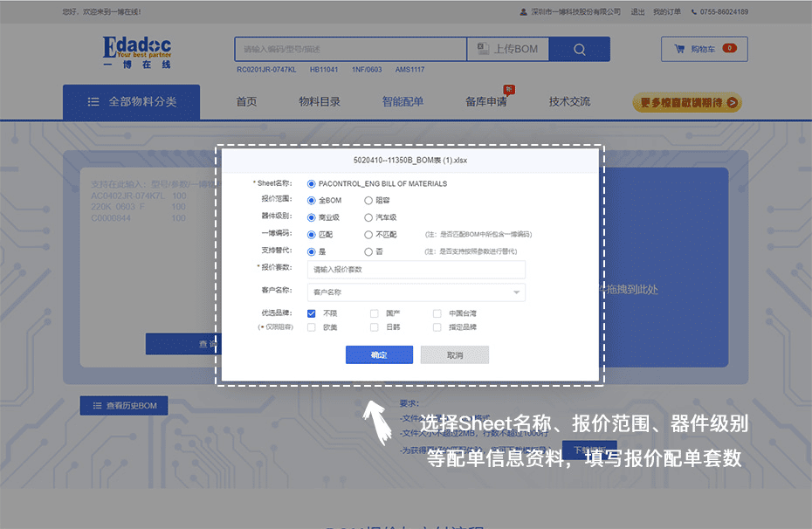Select the 阻容 radio option

click(x=368, y=201)
